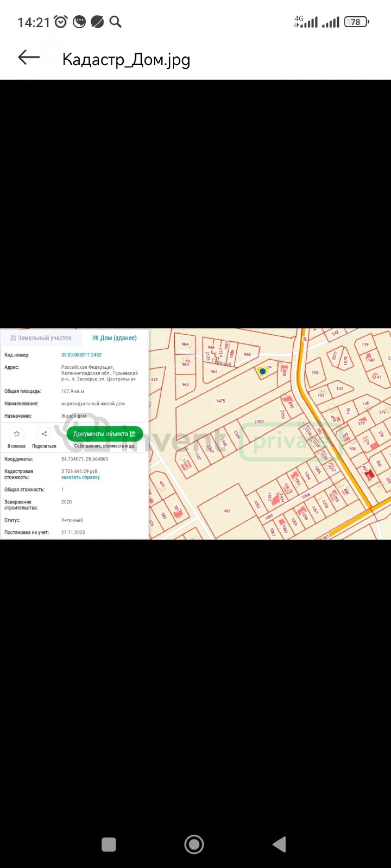Click the green 'Документы объекта' button
Viewport: 391px width, 868px height.
point(105,434)
